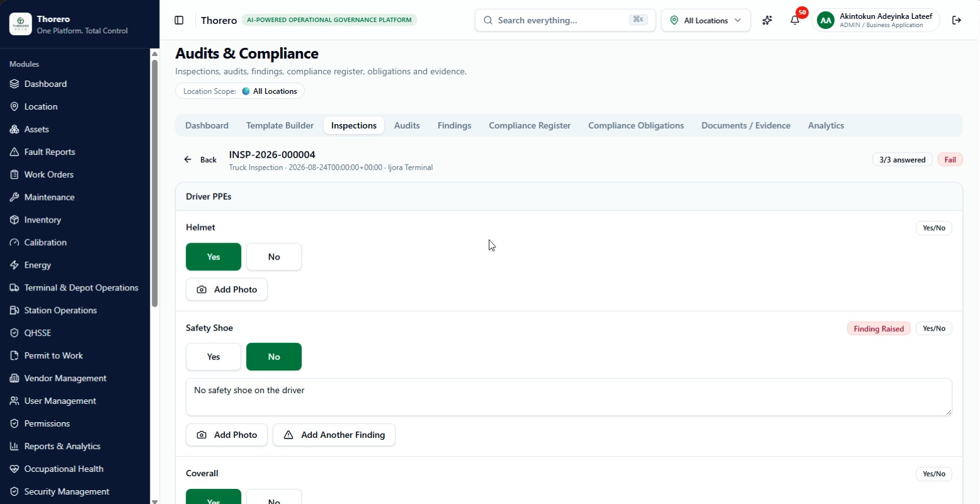Switch to the Inspections tab
Image resolution: width=980 pixels, height=504 pixels.
pyautogui.click(x=354, y=125)
